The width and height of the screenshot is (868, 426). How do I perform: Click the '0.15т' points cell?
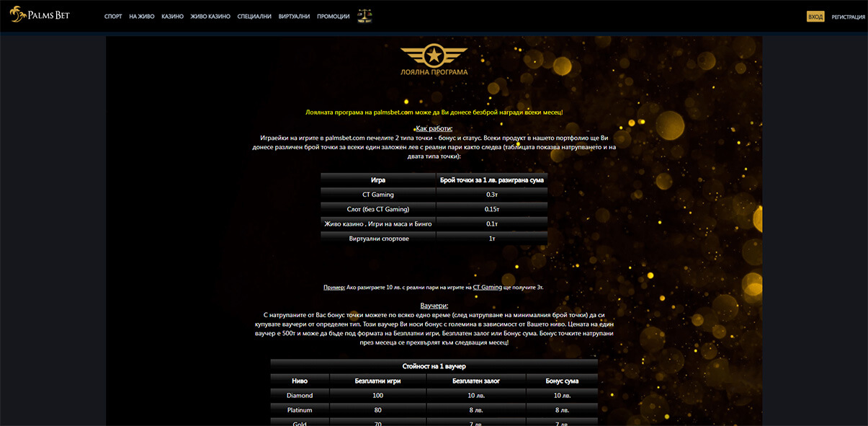(x=492, y=209)
